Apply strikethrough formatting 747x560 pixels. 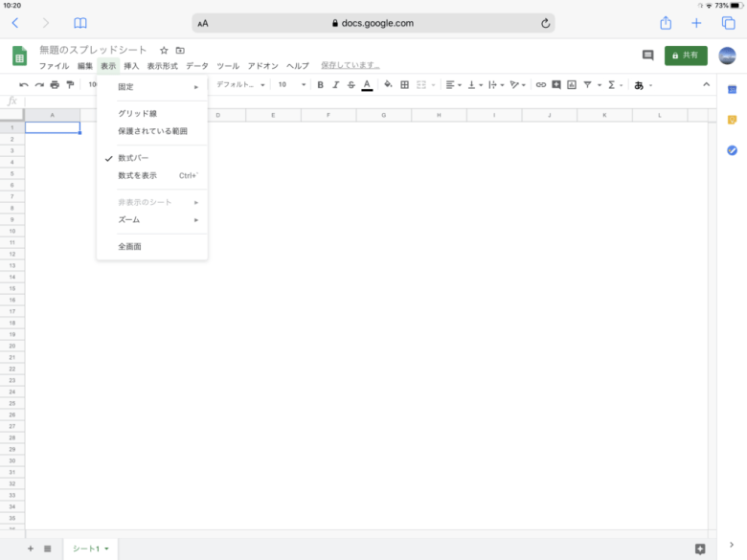pos(351,85)
